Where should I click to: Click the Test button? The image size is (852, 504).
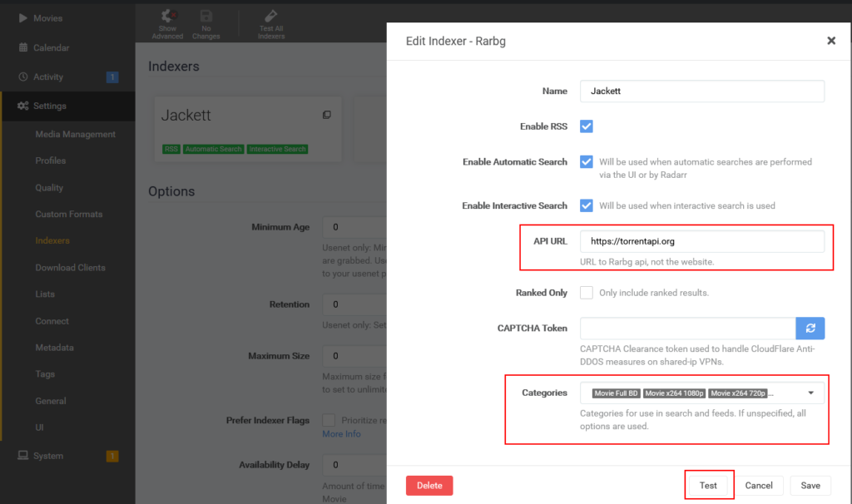click(x=708, y=486)
